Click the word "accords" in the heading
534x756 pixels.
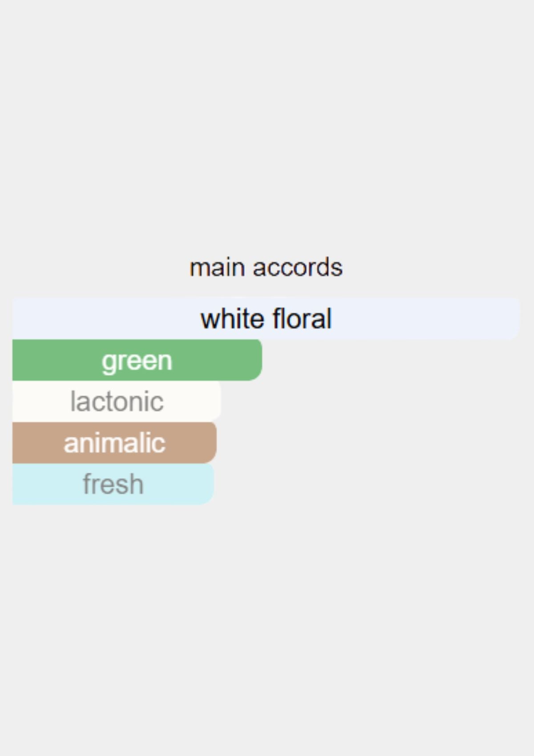click(x=298, y=268)
